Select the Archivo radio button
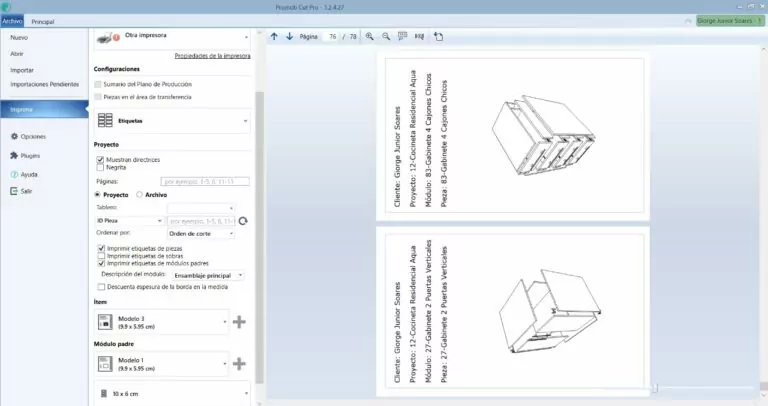 point(139,194)
